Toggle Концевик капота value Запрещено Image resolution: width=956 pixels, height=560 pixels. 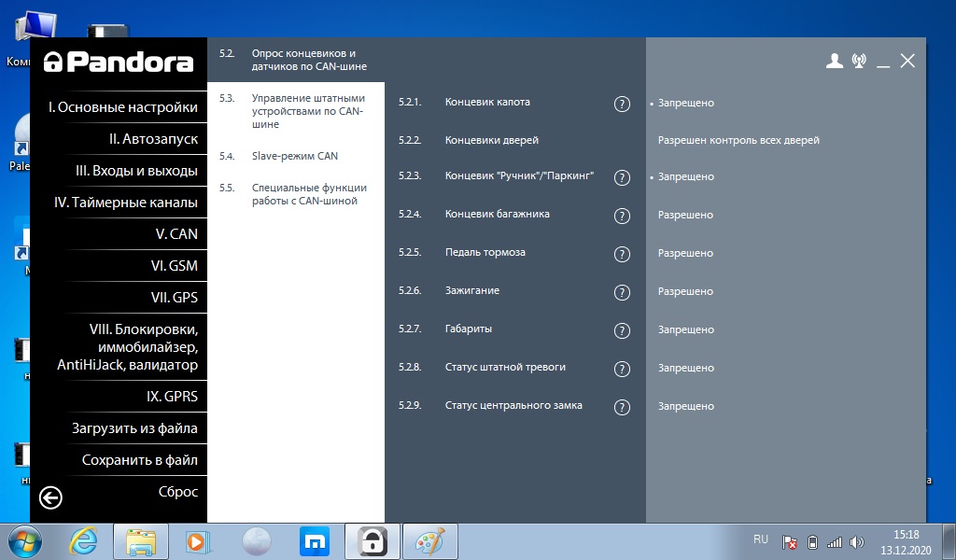coord(685,103)
